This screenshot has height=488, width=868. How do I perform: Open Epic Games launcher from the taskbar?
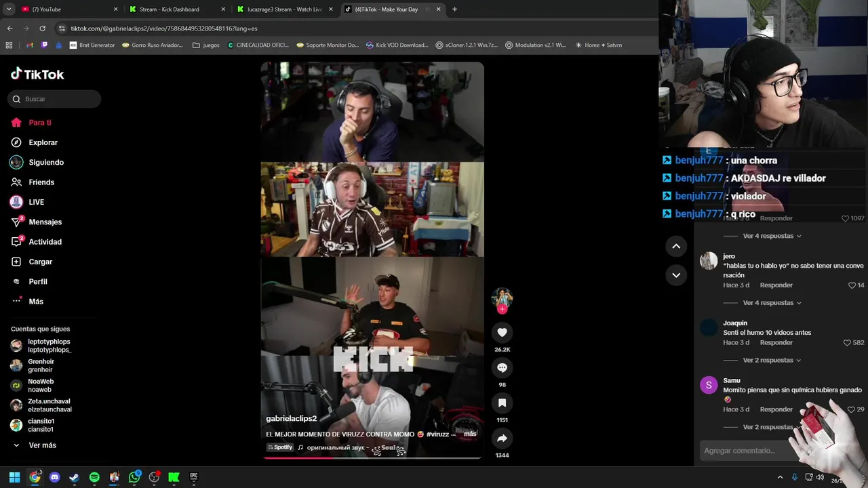coord(194,477)
